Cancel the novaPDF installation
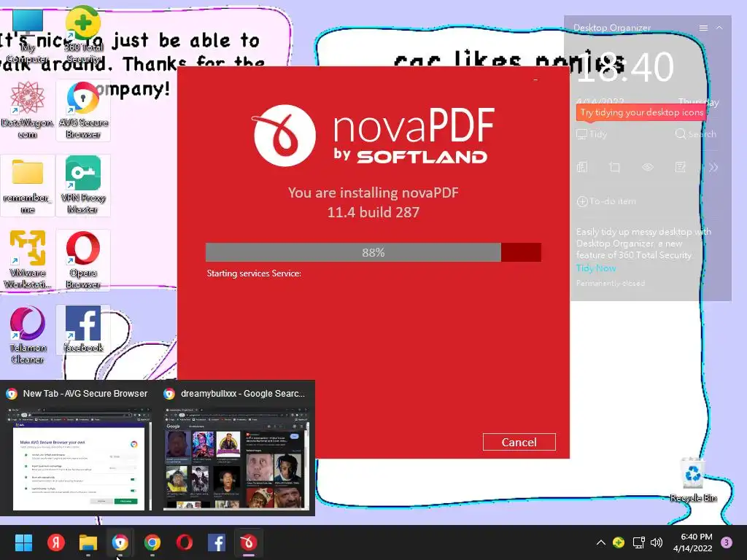Viewport: 747px width, 560px height. click(x=519, y=442)
